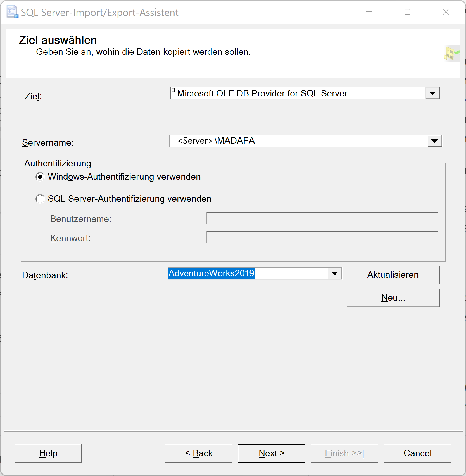Open the Datenbank dropdown arrow
The height and width of the screenshot is (476, 466).
point(334,273)
